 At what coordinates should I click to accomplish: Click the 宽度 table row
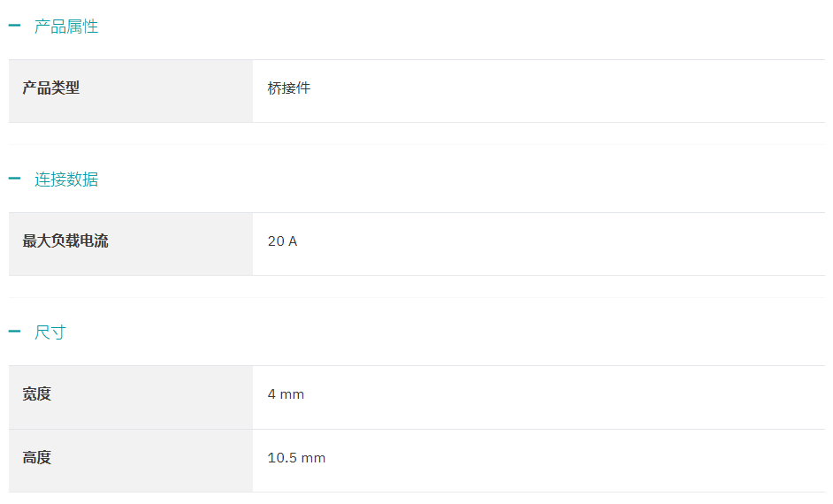(416, 397)
